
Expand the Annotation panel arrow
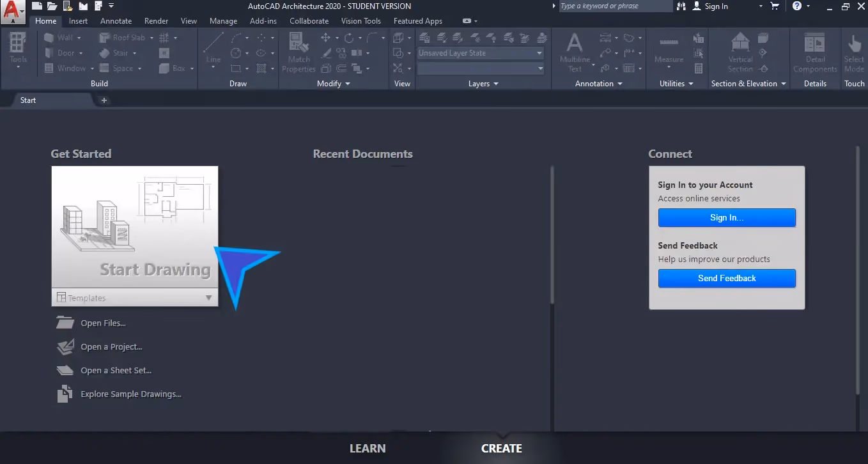(x=619, y=84)
